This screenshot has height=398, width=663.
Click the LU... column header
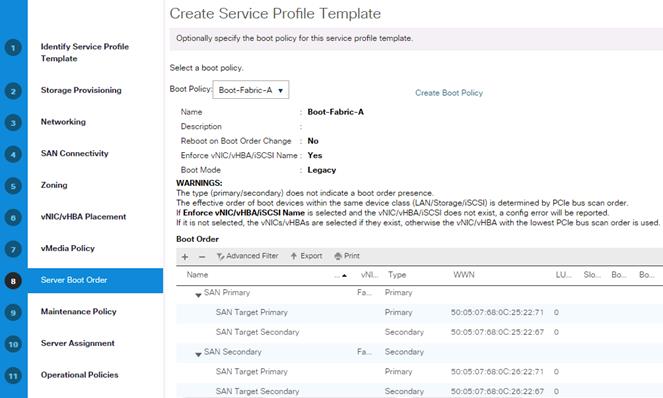click(564, 274)
